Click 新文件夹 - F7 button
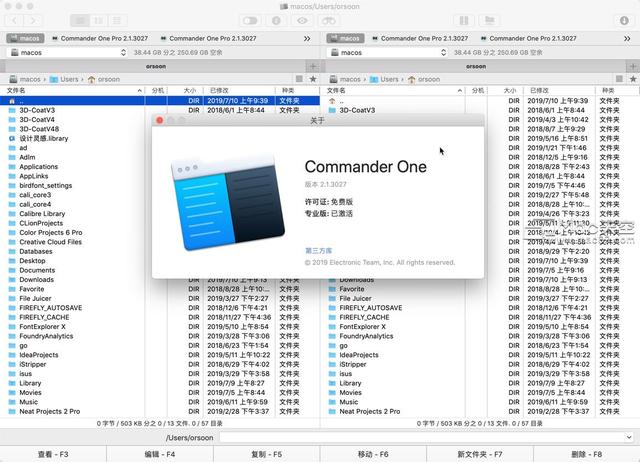The image size is (640, 462). tap(480, 454)
